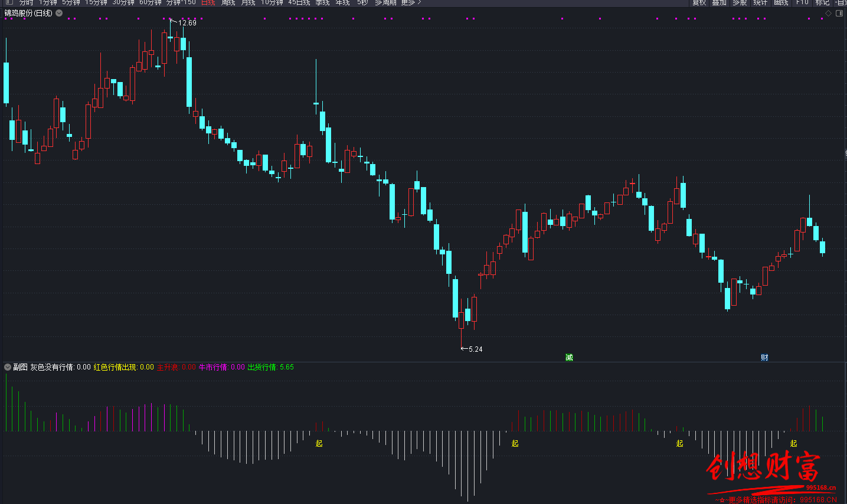Select the 10分钟 period tab
This screenshot has height=504, width=847.
pos(272,2)
